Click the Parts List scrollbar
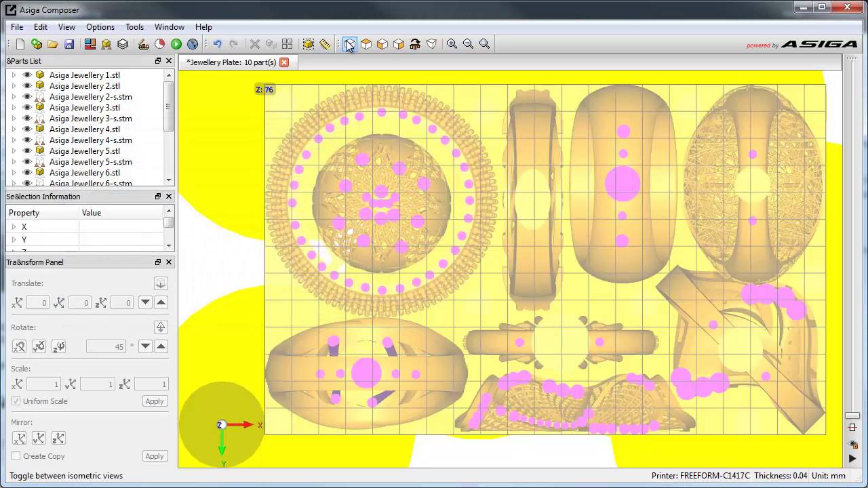The height and width of the screenshot is (488, 868). pos(169,108)
